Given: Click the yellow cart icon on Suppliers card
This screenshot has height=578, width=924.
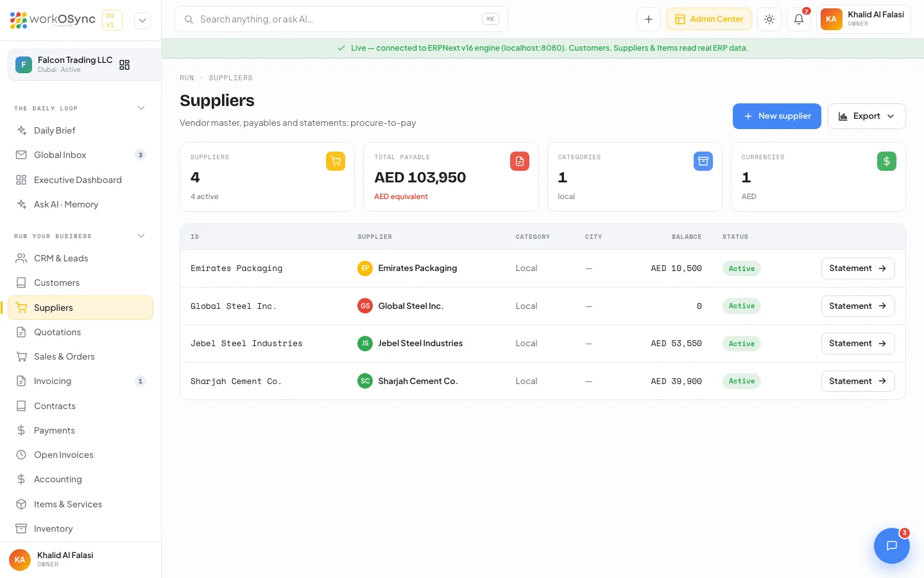Looking at the screenshot, I should coord(336,161).
